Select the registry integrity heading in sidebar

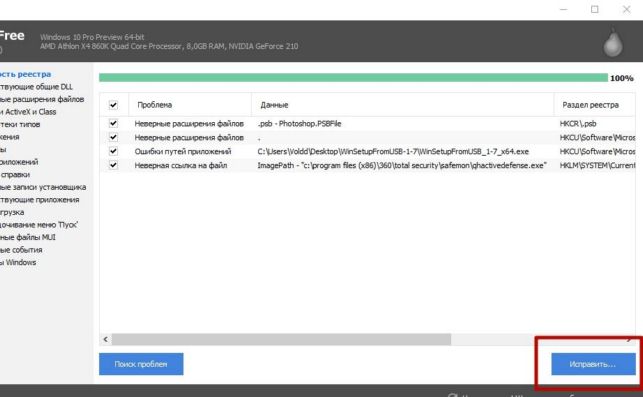[25, 74]
